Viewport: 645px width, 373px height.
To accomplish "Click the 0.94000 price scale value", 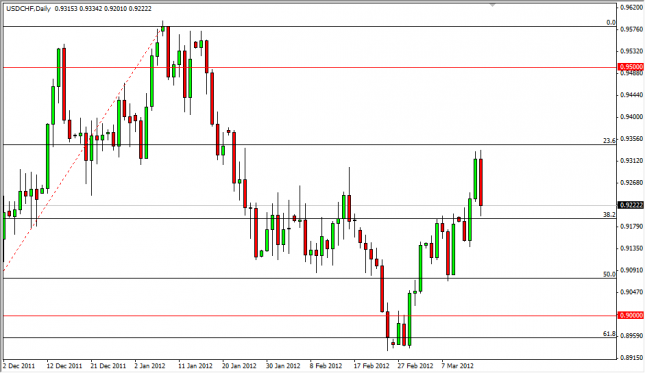I will click(x=631, y=117).
